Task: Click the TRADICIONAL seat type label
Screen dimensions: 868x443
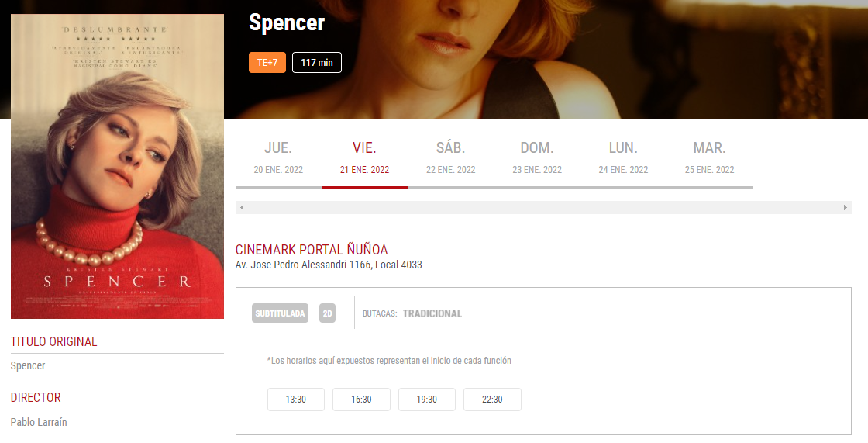Action: tap(432, 313)
